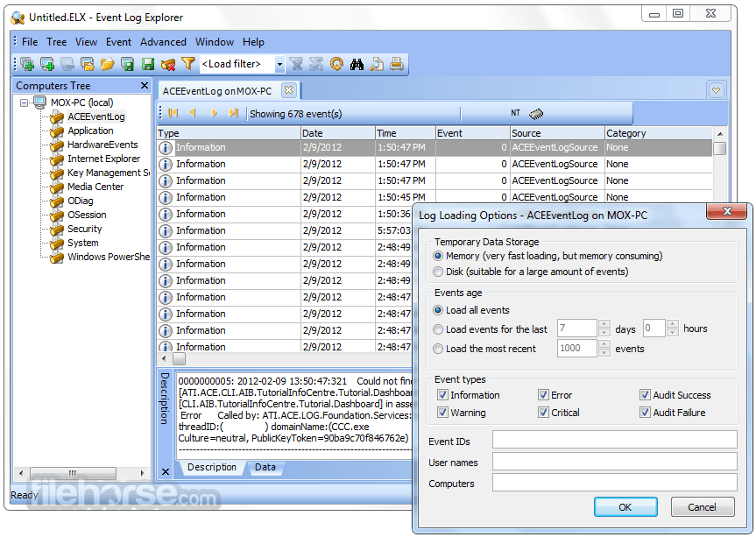The height and width of the screenshot is (537, 756).
Task: Sort events by the Category column header
Action: [658, 133]
